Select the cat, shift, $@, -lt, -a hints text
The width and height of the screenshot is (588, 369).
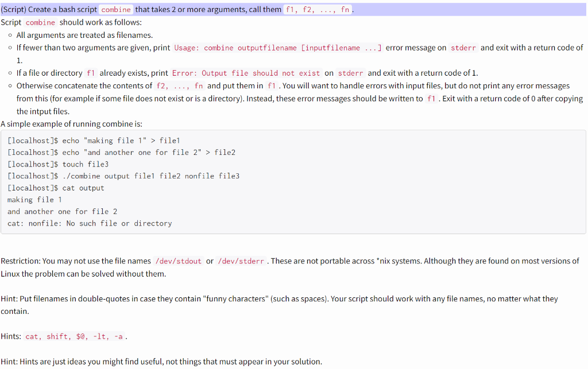pos(74,337)
